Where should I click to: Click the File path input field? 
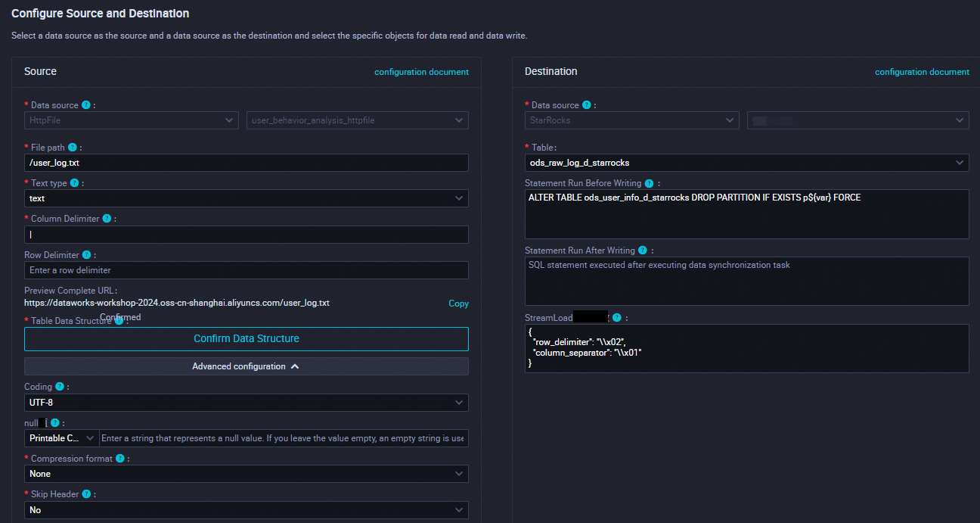click(x=246, y=163)
